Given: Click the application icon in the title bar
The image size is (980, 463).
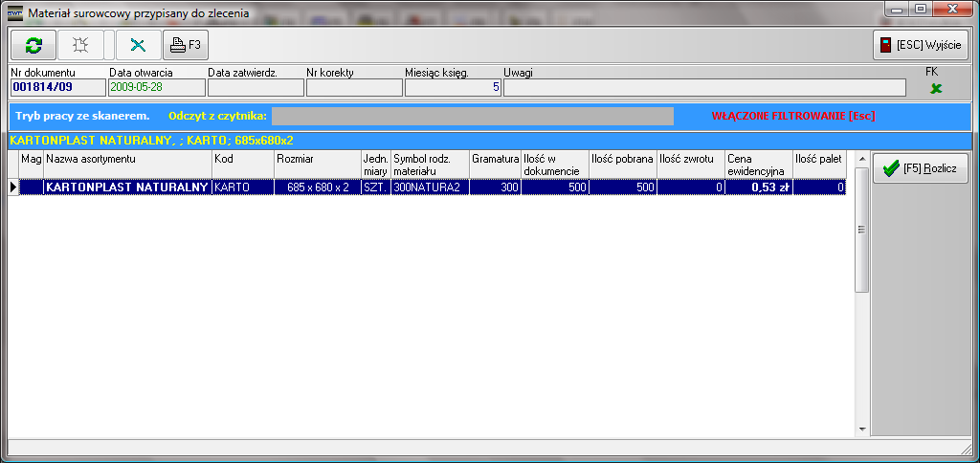Looking at the screenshot, I should (x=14, y=13).
